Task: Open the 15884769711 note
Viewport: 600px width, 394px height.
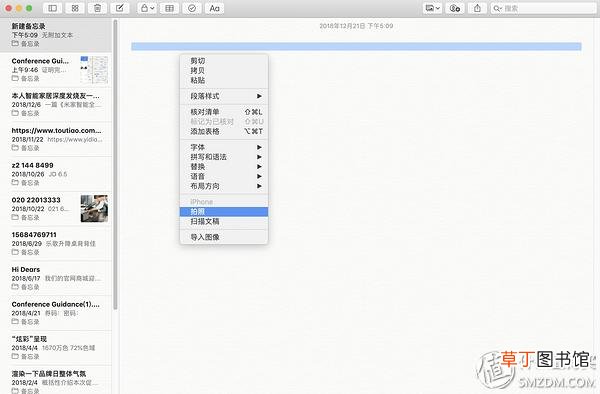Action: point(56,244)
